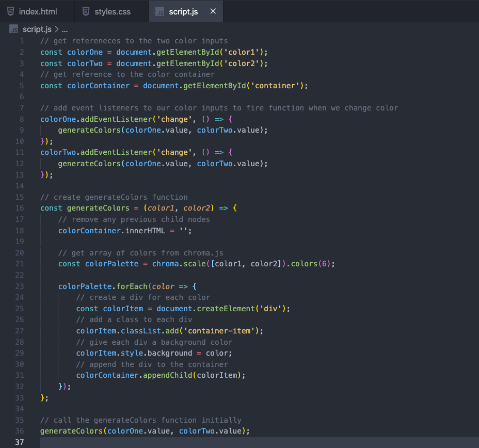Click 'give each div a background color' comment
The height and width of the screenshot is (448, 479).
154,342
